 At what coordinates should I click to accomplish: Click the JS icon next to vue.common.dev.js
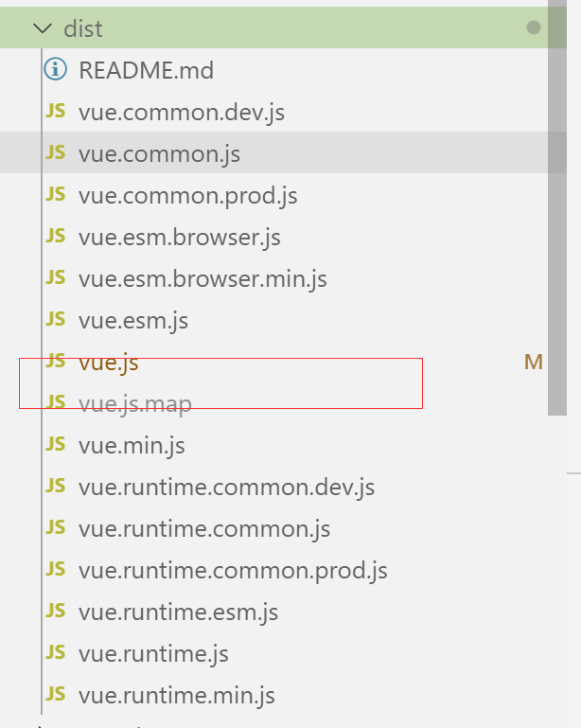point(56,112)
